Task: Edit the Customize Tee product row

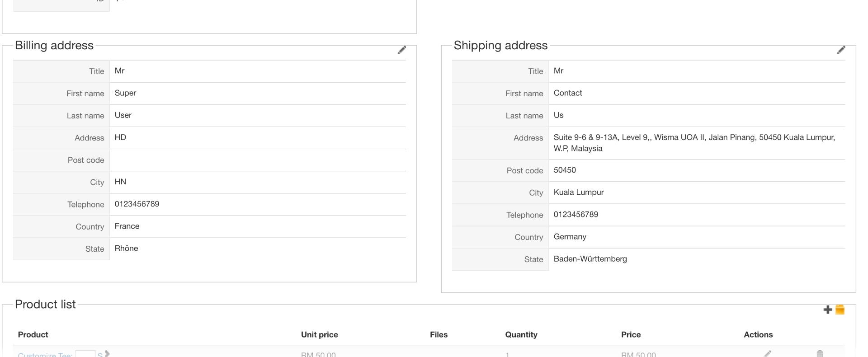Action: tap(768, 353)
